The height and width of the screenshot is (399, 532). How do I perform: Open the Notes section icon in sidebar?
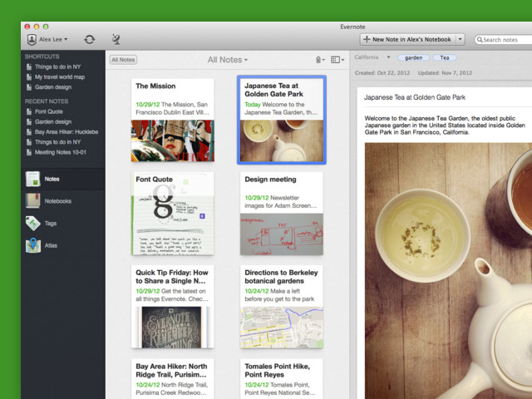33,179
